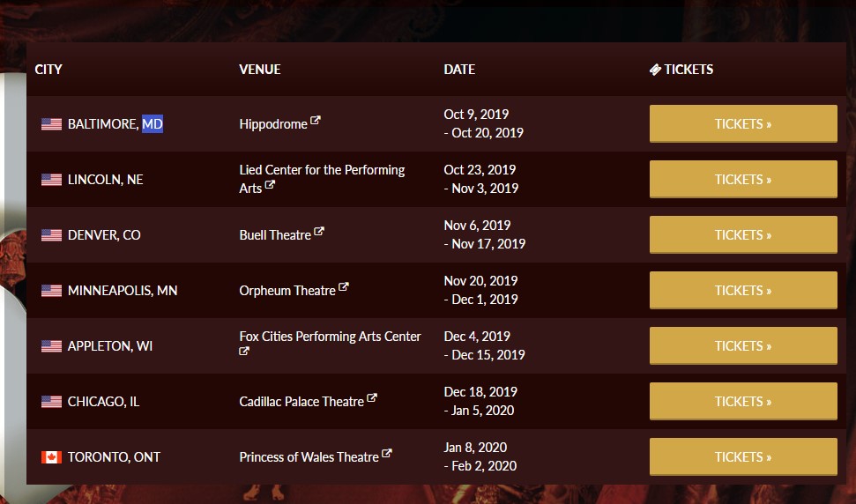
Task: Click Tickets button for Lincoln, NE
Action: point(743,180)
